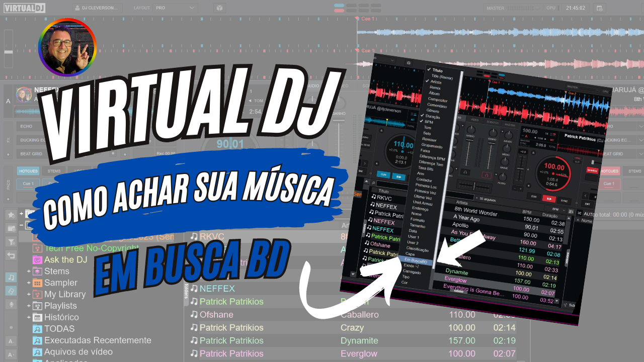Click the Sampler folder icon

point(37,283)
